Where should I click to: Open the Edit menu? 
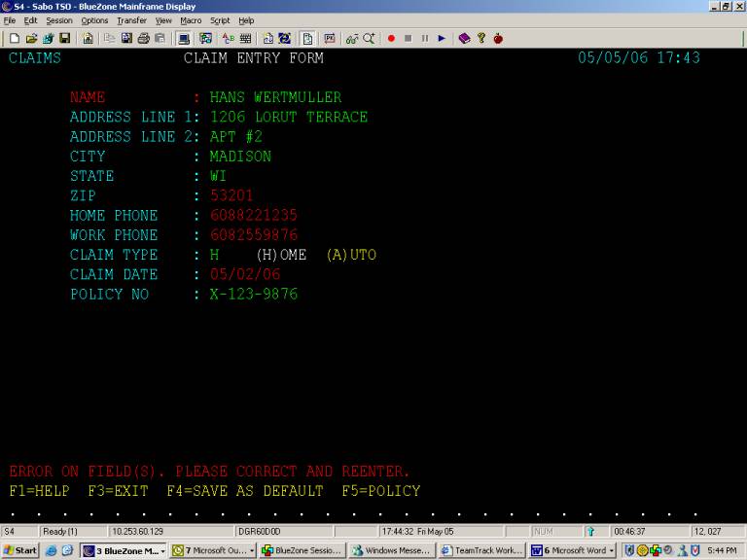pyautogui.click(x=30, y=20)
